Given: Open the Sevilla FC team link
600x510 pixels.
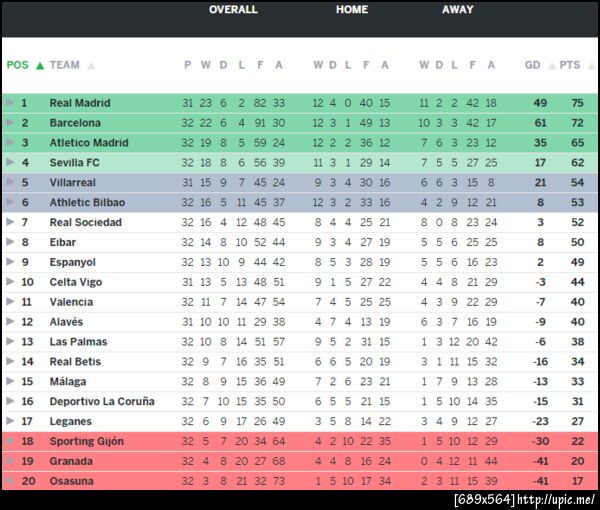Looking at the screenshot, I should 75,163.
